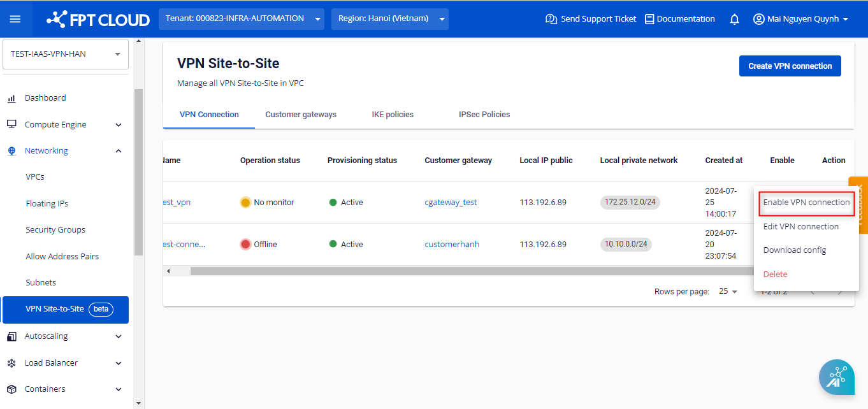Click the Dashboard chart icon
The height and width of the screenshot is (409, 868).
pyautogui.click(x=11, y=98)
